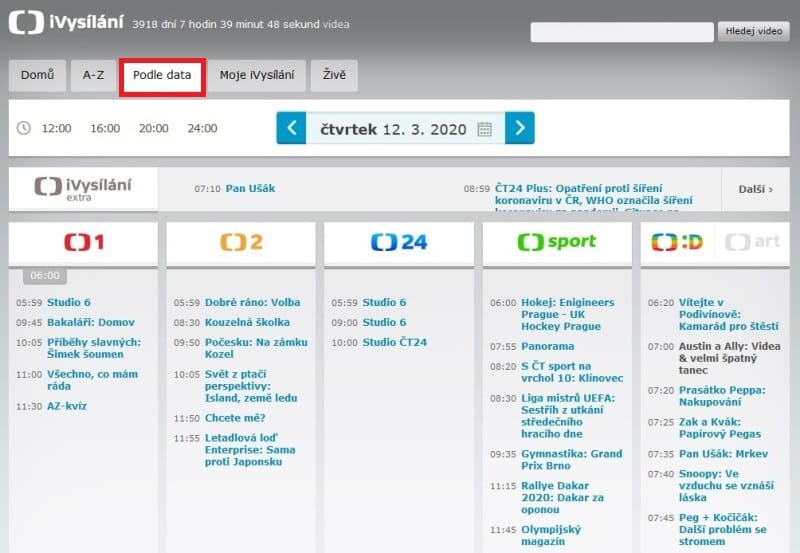Click Austin a Ally: Videa & velmi špatný tanec
The width and height of the screenshot is (800, 553).
[730, 358]
